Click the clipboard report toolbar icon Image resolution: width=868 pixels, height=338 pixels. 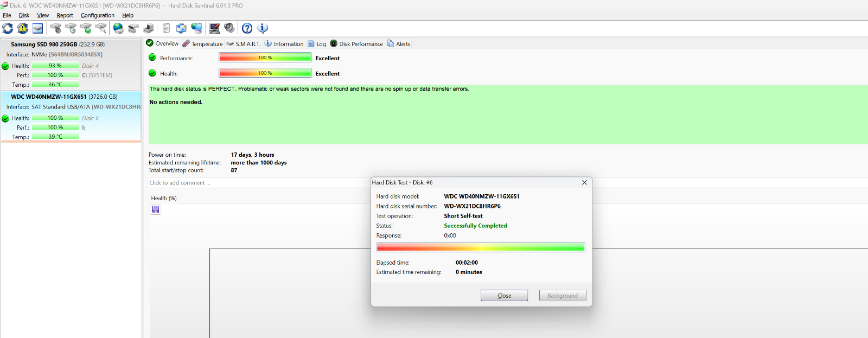[166, 28]
